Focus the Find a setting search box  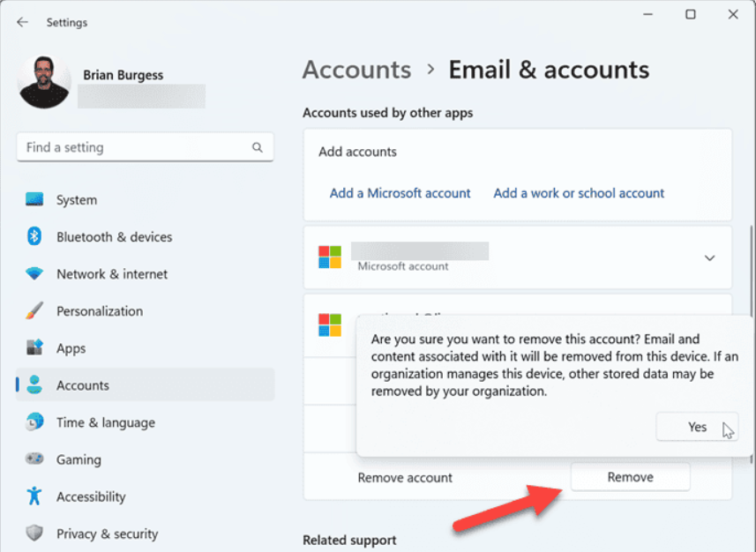click(x=132, y=148)
